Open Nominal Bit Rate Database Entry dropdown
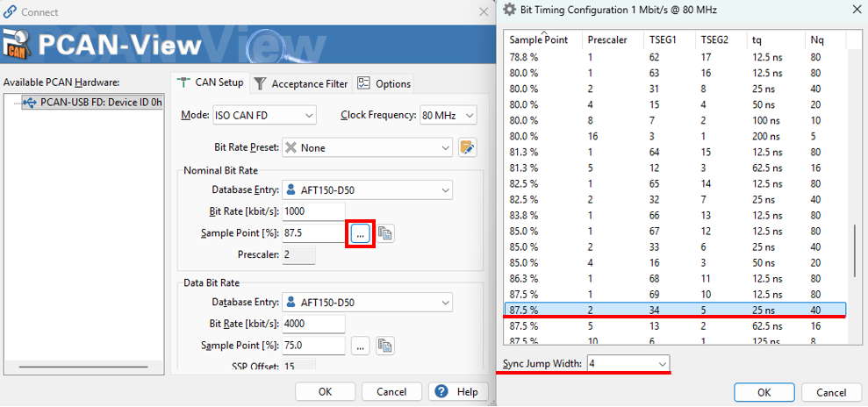Viewport: 868px width, 407px height. (368, 189)
